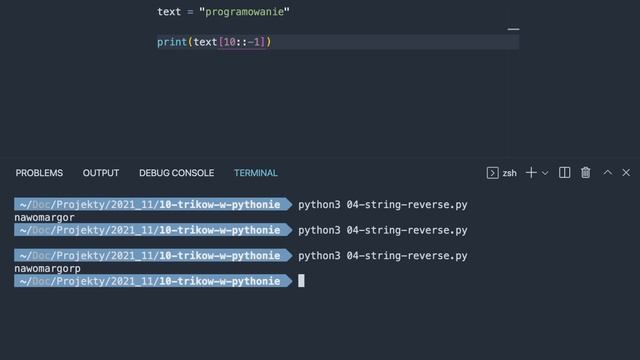Screen dimensions: 640x360
Task: Click the nawomargorp output line
Action: click(x=47, y=269)
